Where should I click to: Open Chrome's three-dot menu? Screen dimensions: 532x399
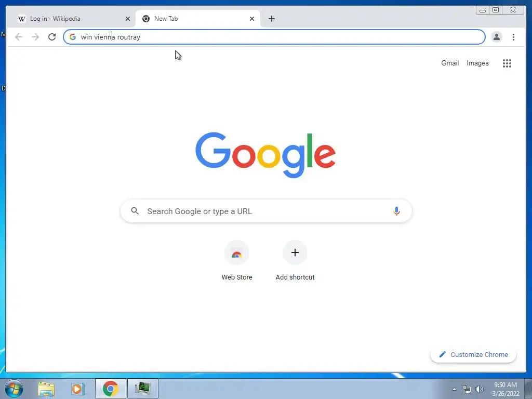pos(513,37)
